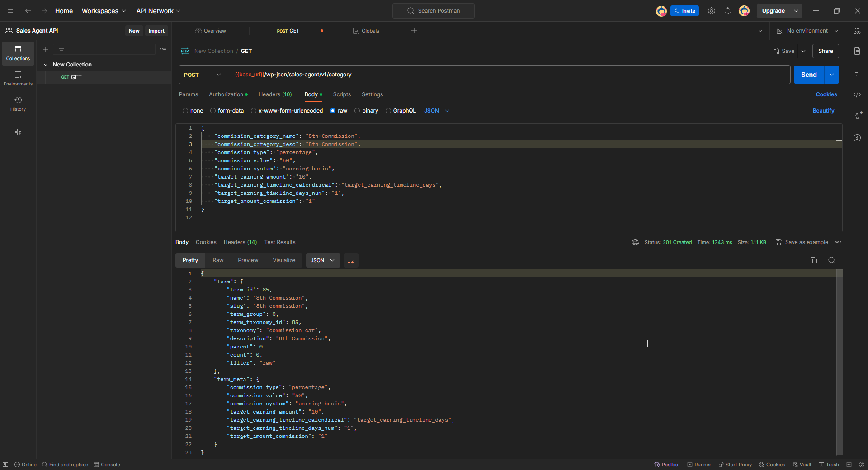Open History sidebar panel
This screenshot has width=868, height=470.
(18, 104)
